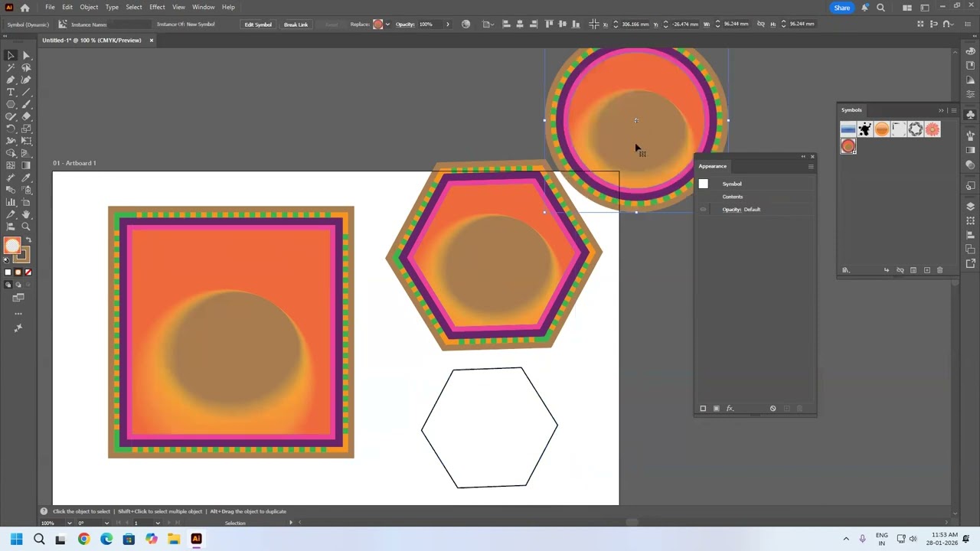Set paint mode to None (red slash)
980x551 pixels.
pyautogui.click(x=28, y=272)
